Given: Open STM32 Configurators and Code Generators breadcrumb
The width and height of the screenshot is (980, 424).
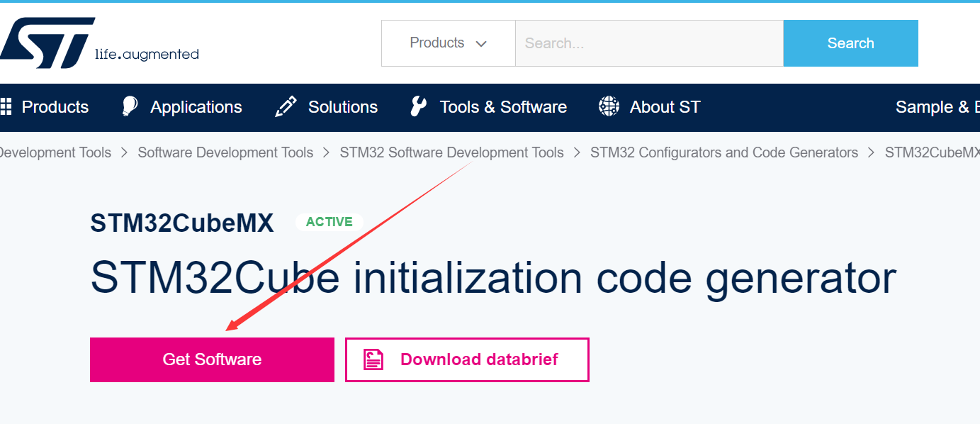Looking at the screenshot, I should pyautogui.click(x=724, y=152).
